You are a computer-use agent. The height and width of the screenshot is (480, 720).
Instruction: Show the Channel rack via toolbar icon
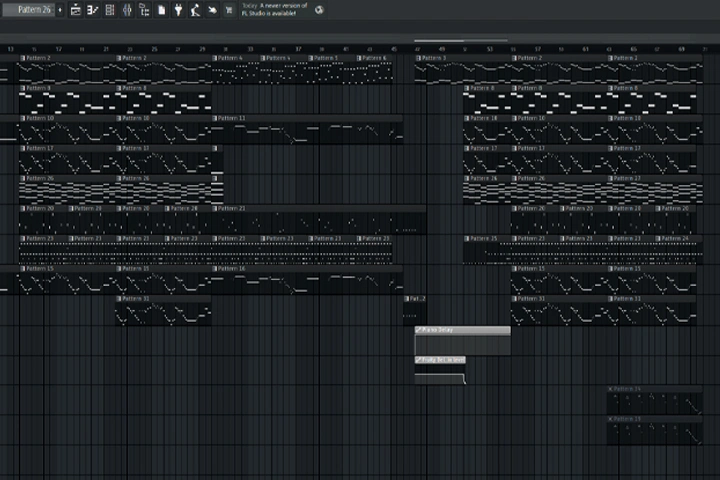[110, 10]
